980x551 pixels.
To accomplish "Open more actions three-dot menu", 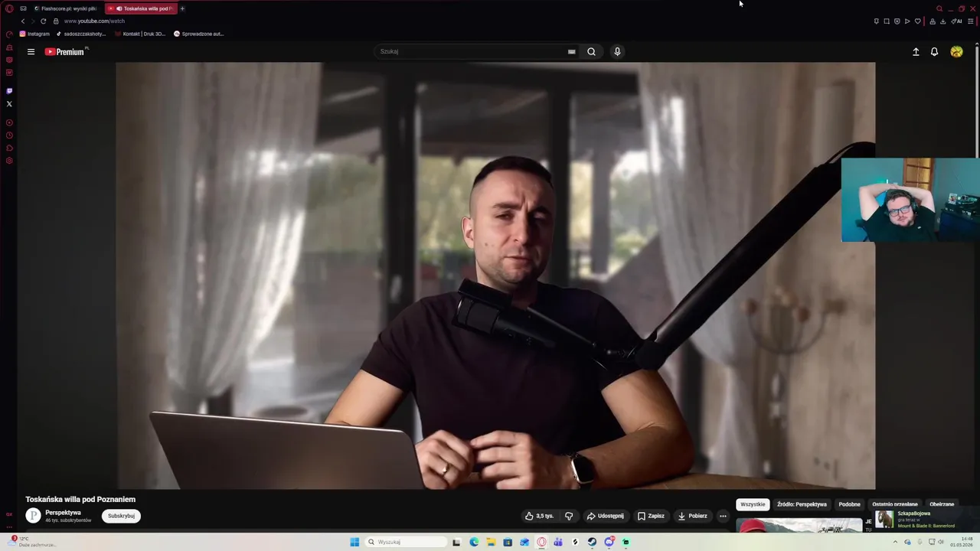I will coord(723,516).
